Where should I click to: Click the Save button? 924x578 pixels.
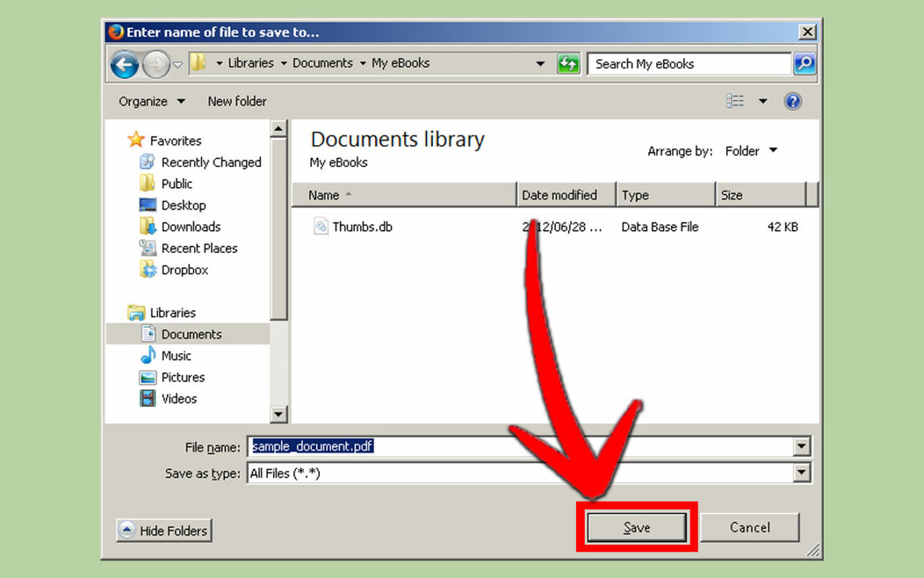tap(636, 527)
